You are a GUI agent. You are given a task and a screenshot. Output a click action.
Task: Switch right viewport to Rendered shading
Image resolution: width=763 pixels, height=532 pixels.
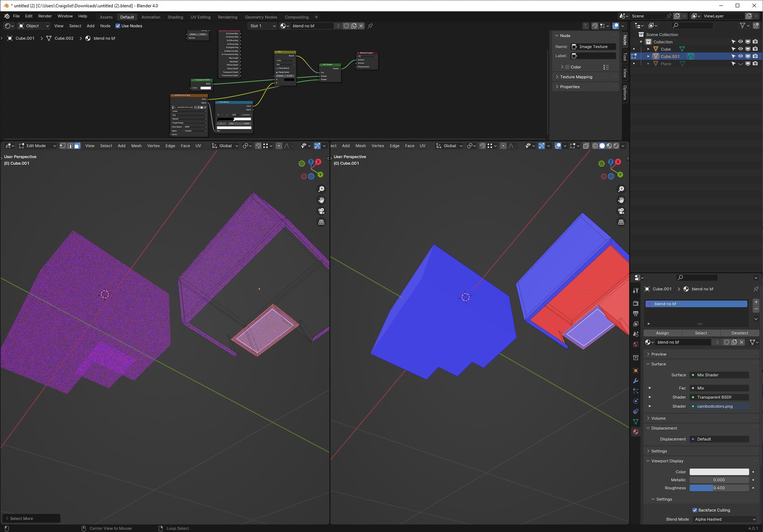click(616, 146)
